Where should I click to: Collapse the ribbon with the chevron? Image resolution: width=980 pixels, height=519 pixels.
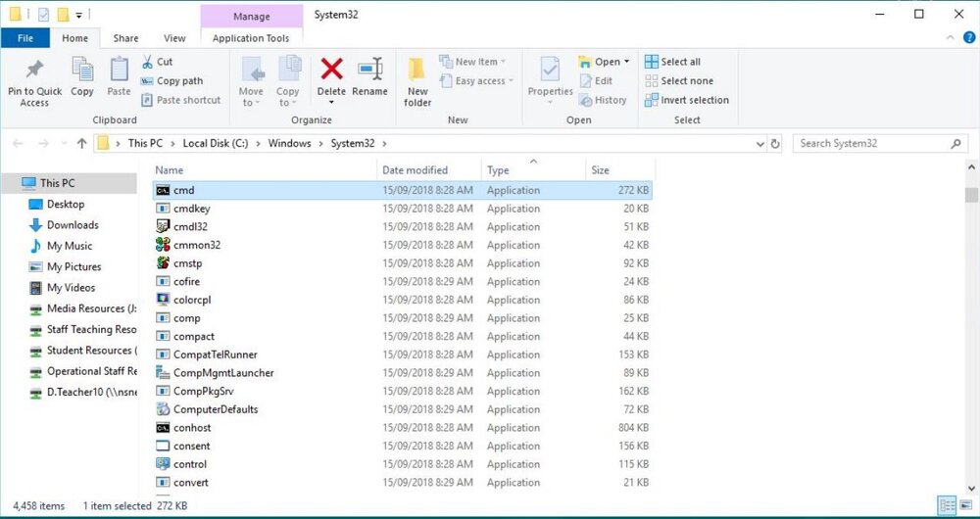pyautogui.click(x=950, y=37)
